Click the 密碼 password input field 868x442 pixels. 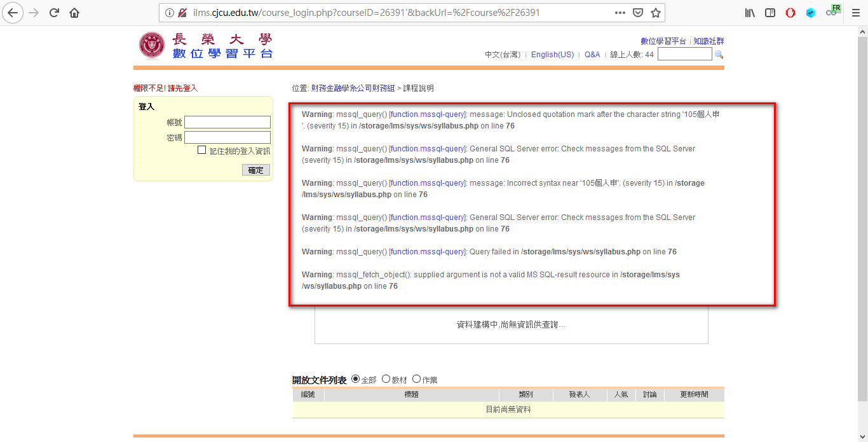coord(227,137)
